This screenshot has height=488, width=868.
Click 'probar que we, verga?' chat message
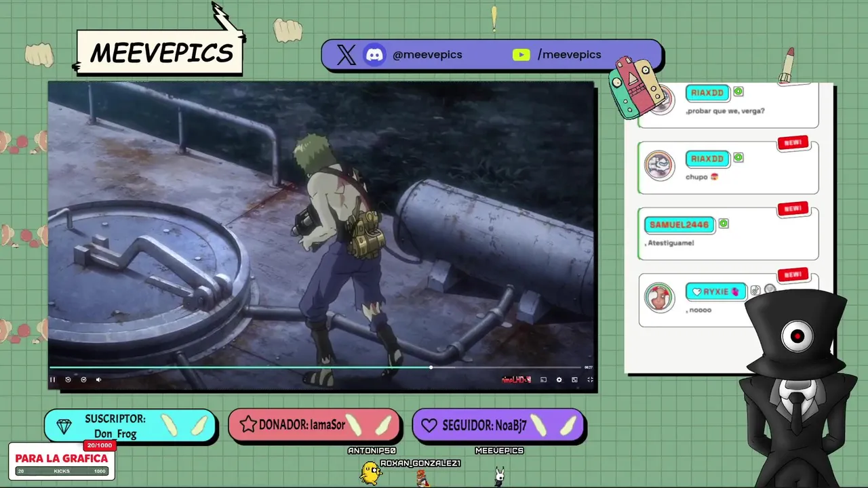coord(725,110)
